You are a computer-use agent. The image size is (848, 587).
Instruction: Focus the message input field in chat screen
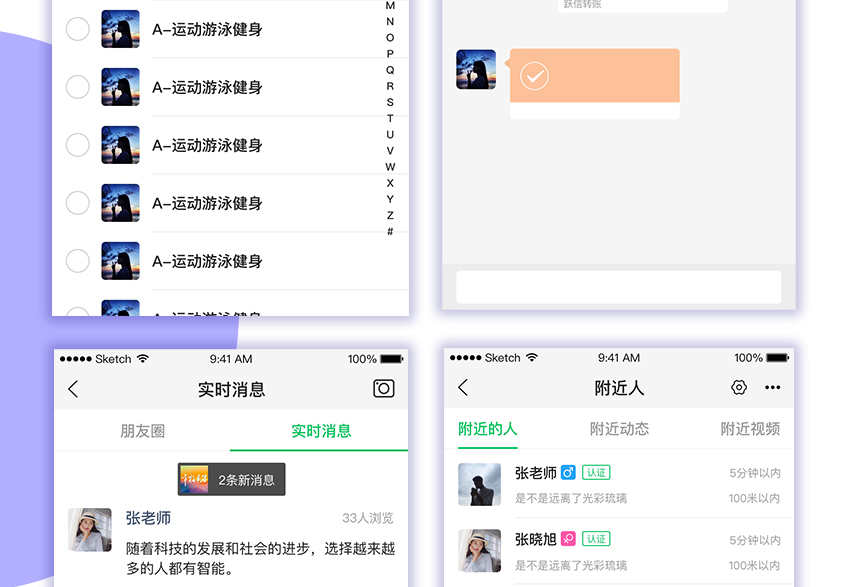point(619,287)
